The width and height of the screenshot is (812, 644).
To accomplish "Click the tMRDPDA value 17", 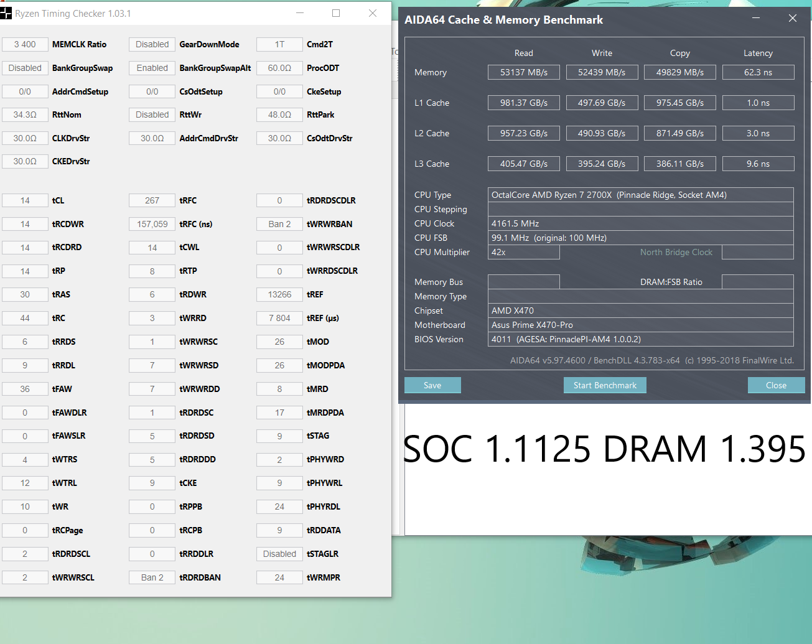I will tap(279, 413).
